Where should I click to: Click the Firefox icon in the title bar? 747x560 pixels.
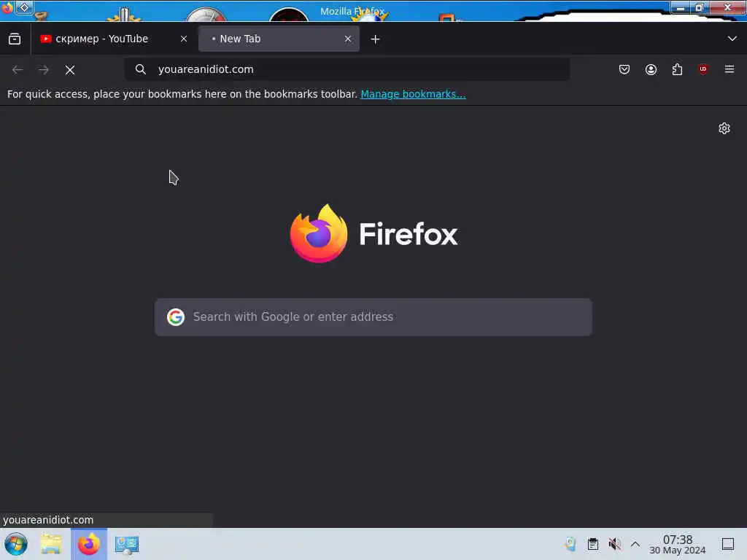click(7, 7)
